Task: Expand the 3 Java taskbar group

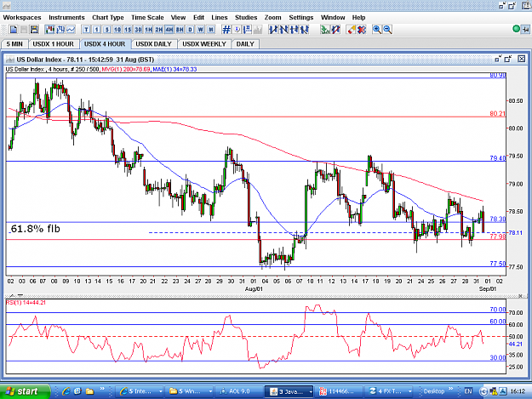Action: tap(289, 391)
